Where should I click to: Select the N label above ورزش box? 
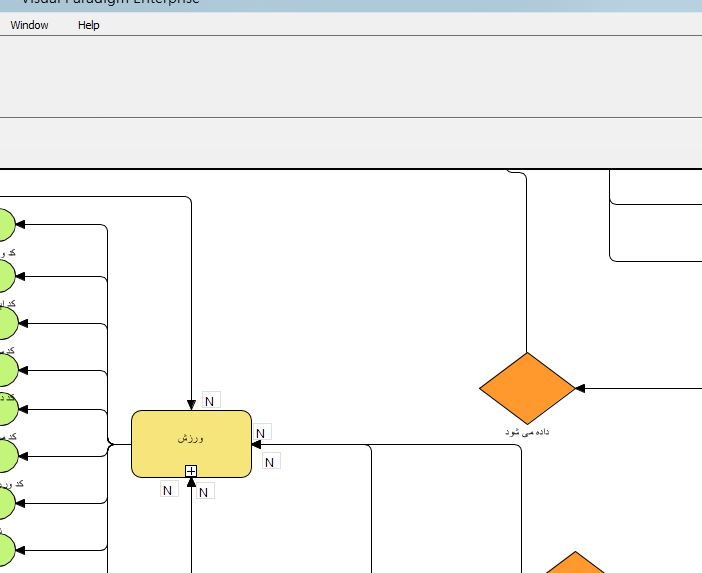pos(210,401)
